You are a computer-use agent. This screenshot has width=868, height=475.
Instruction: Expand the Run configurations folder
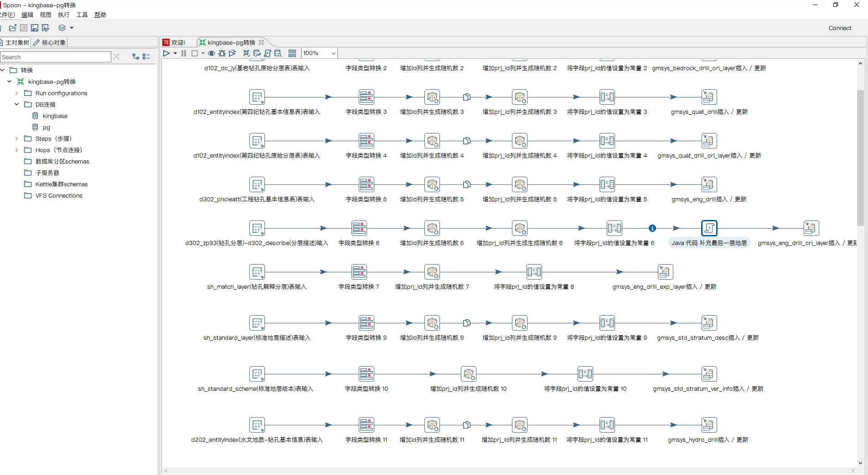(x=16, y=93)
